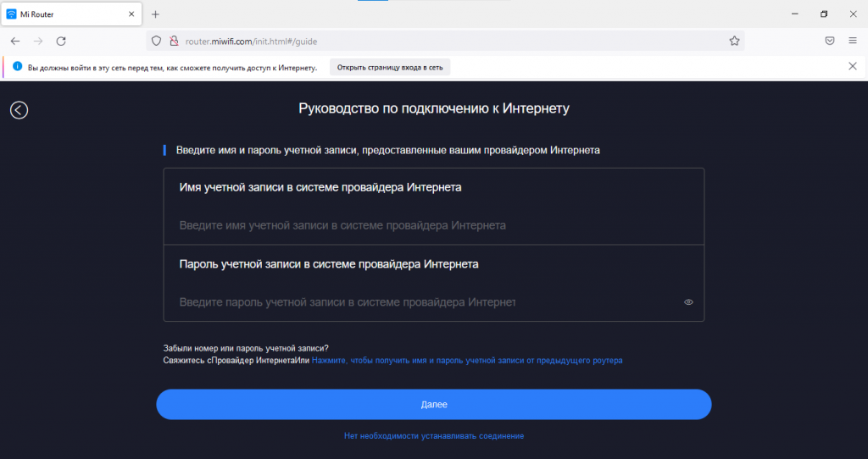Viewport: 868px width, 459px height.
Task: Dismiss the network login notification bar
Action: 853,66
